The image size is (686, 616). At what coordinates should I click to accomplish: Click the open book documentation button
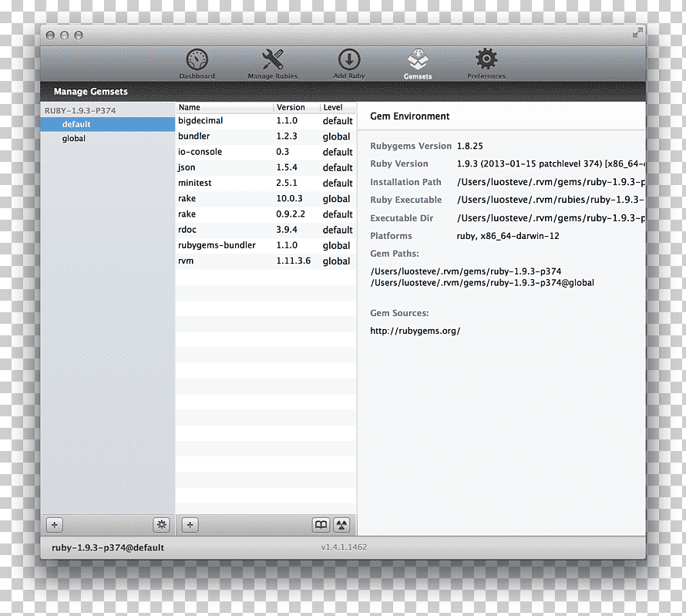tap(321, 524)
